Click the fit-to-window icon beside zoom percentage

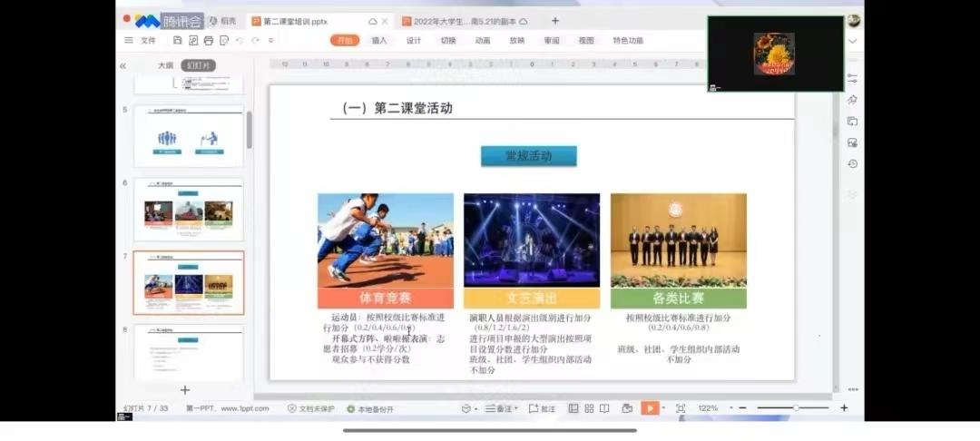tap(681, 408)
